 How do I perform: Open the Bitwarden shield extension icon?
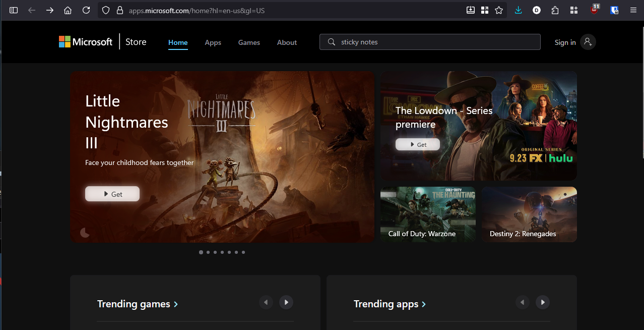(614, 10)
